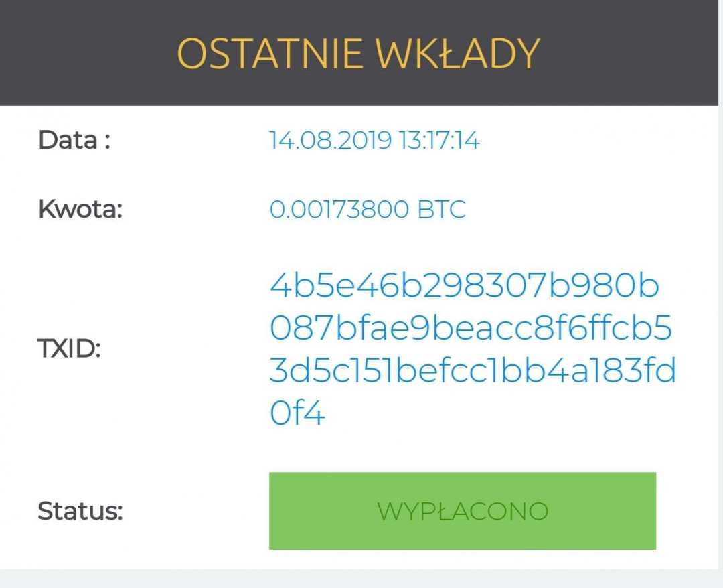Image resolution: width=723 pixels, height=588 pixels.
Task: Click the Data field label
Action: [x=74, y=140]
